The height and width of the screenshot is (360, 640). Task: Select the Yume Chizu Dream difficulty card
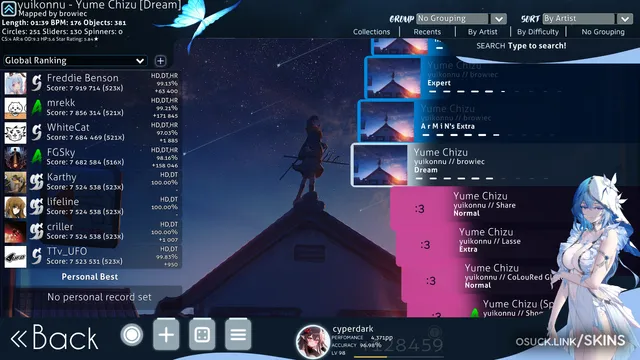[x=495, y=165]
